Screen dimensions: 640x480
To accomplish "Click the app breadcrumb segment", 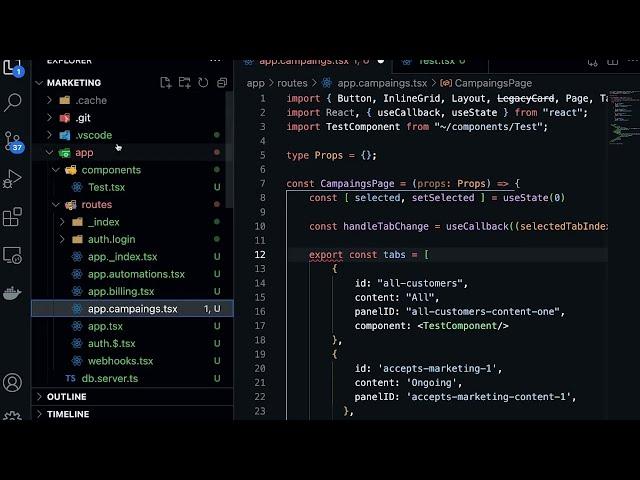I will click(256, 83).
